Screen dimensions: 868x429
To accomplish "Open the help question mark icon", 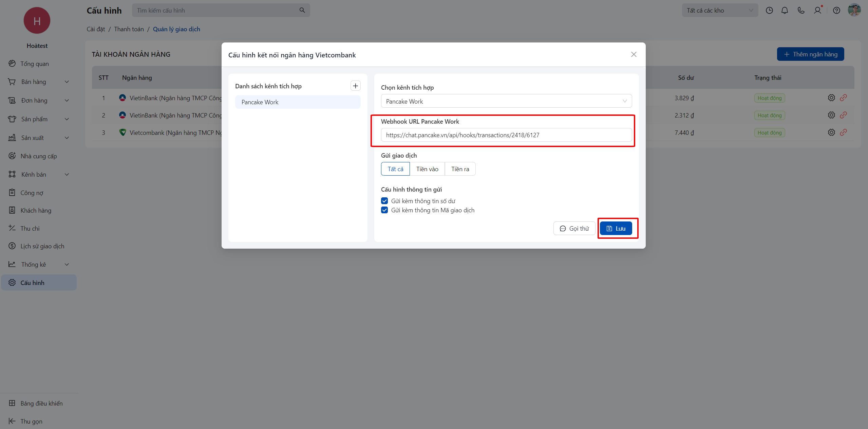I will click(x=836, y=11).
